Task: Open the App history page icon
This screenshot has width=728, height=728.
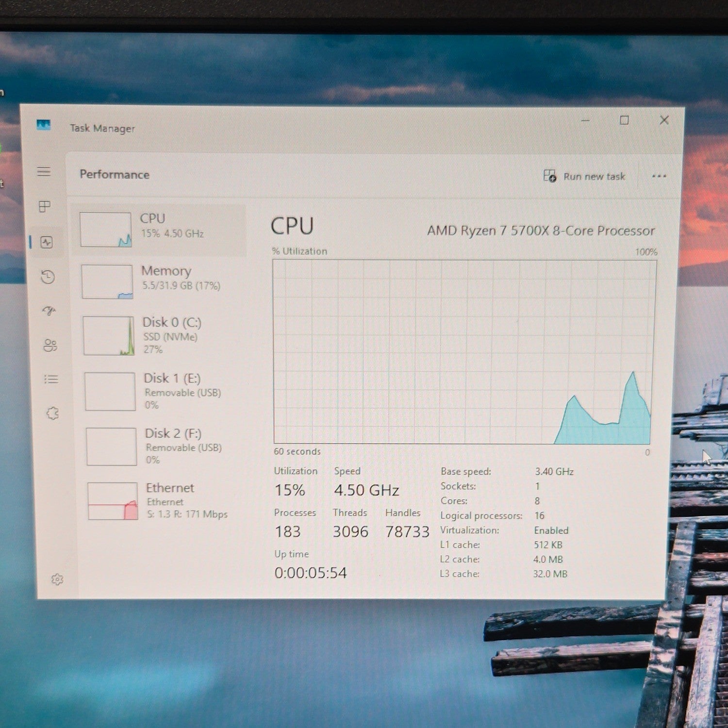Action: (x=48, y=277)
